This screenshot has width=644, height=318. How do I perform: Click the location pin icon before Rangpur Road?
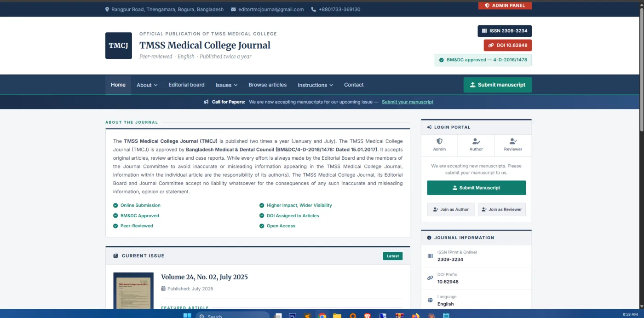107,9
